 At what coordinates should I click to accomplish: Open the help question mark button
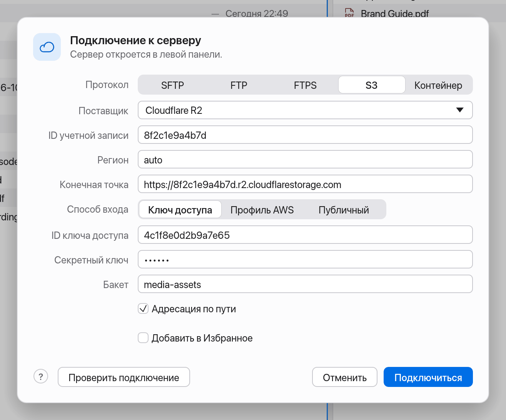41,376
